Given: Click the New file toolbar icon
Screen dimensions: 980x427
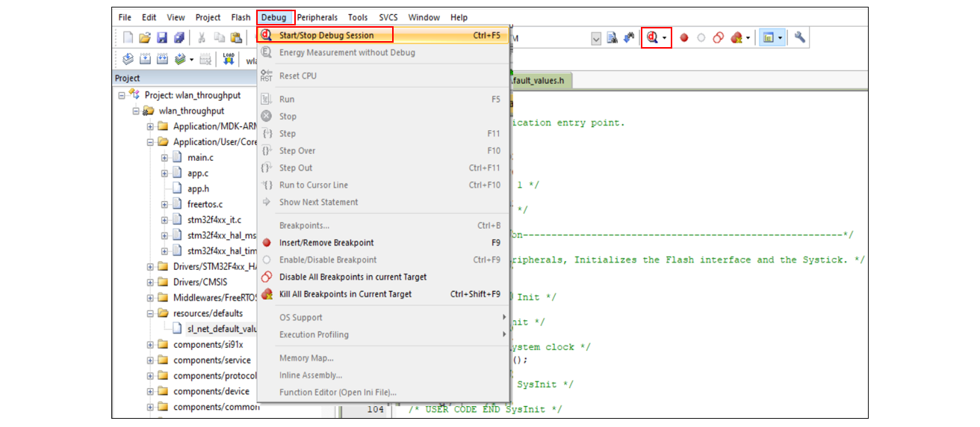Looking at the screenshot, I should tap(128, 37).
